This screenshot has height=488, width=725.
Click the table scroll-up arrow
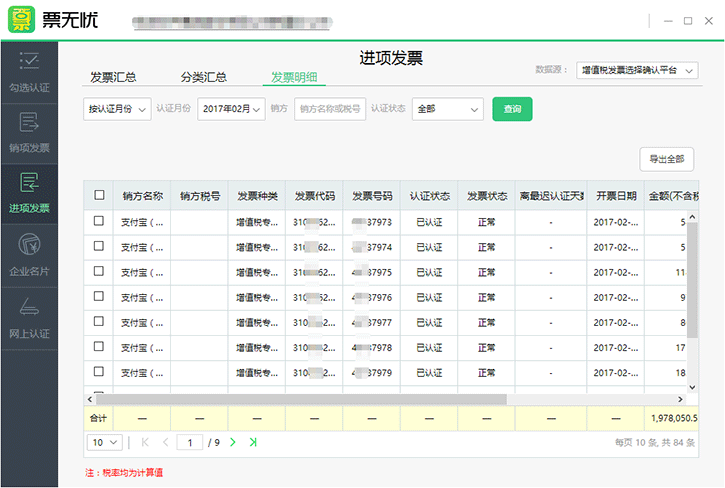tap(692, 216)
